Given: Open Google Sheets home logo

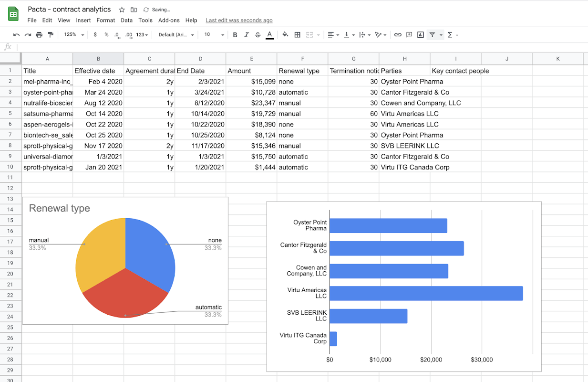Looking at the screenshot, I should pos(13,14).
